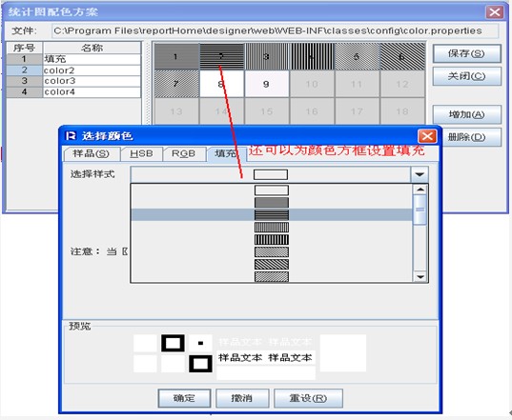Click scroll-up arrow of pattern list
The image size is (512, 420).
point(420,190)
